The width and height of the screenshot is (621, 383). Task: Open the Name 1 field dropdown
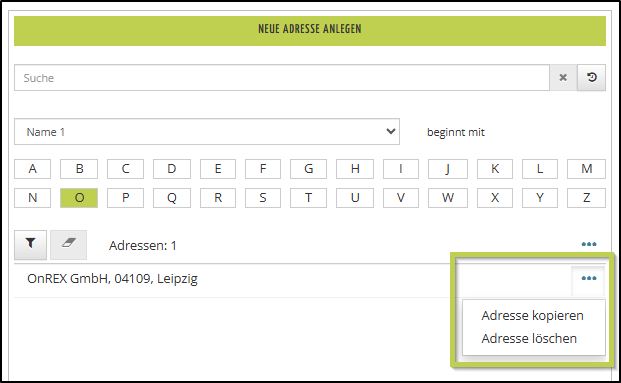(x=207, y=131)
